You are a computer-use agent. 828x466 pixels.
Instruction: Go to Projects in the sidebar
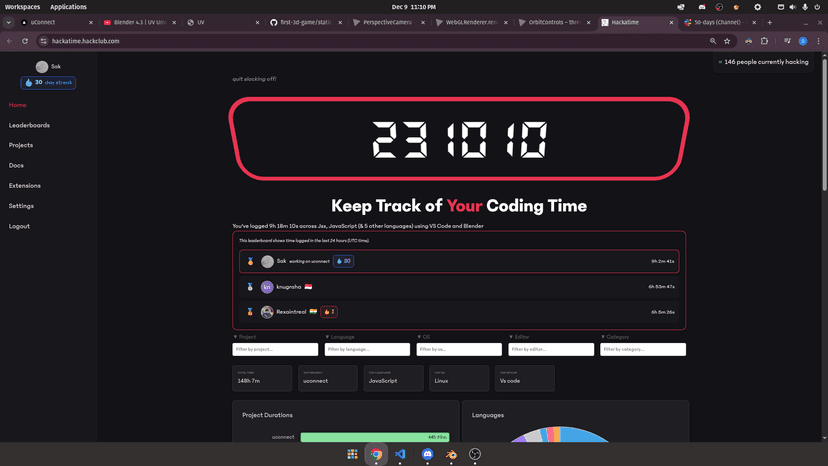[x=21, y=145]
